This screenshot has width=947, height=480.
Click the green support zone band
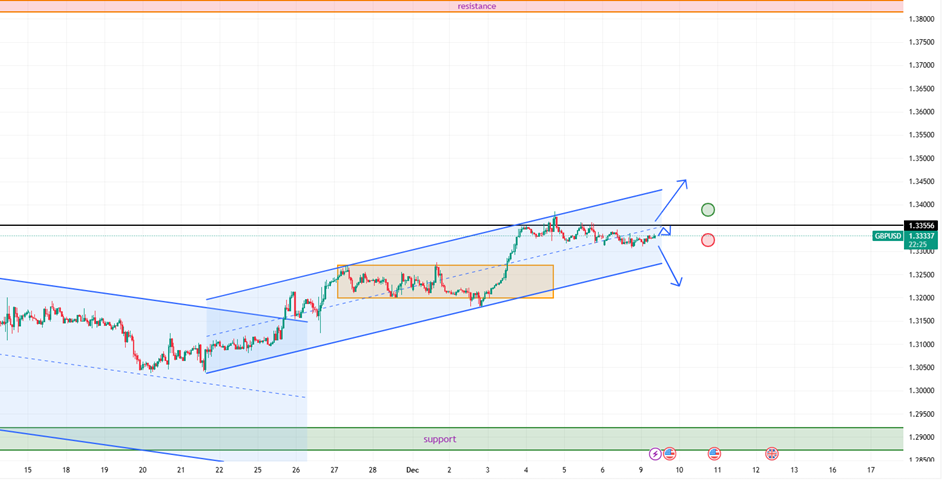click(x=600, y=439)
